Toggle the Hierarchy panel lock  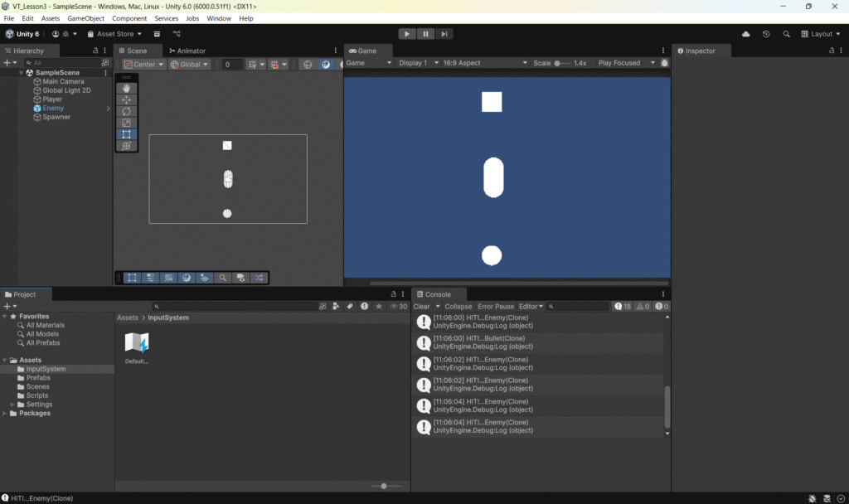(x=95, y=51)
